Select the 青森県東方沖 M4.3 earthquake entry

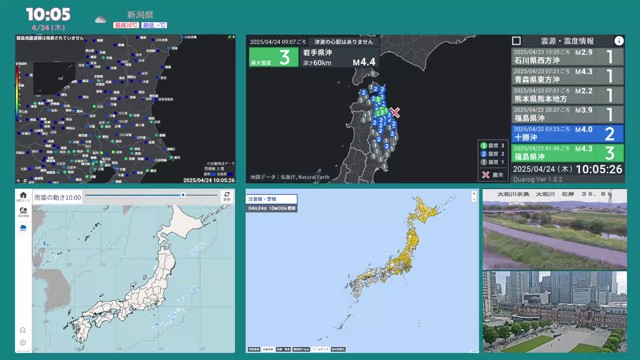[567, 76]
